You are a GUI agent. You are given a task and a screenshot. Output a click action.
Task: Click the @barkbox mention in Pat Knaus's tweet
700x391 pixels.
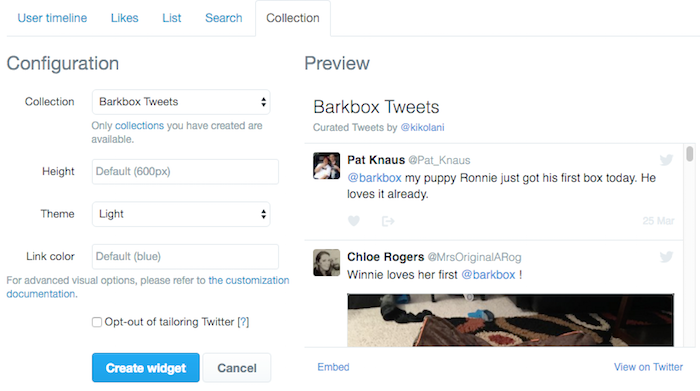pos(375,178)
